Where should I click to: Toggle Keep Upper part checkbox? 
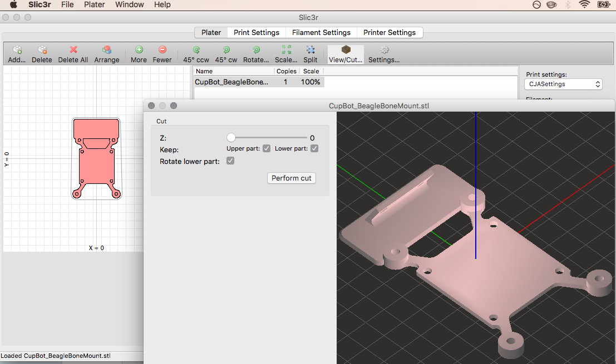(x=267, y=149)
